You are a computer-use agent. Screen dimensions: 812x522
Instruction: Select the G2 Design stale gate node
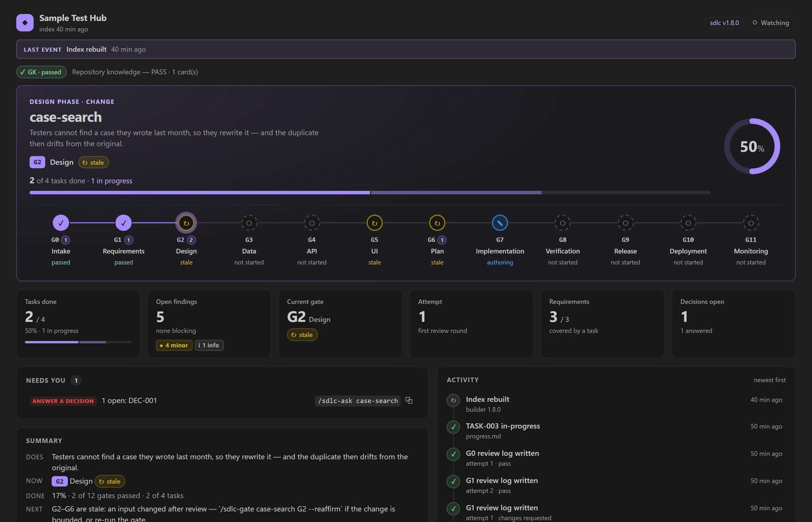click(186, 223)
